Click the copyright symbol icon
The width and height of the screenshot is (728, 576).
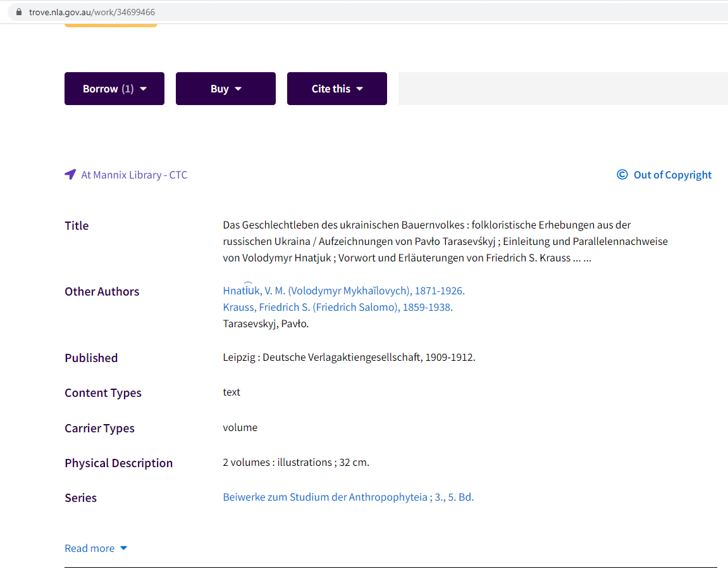click(x=622, y=175)
